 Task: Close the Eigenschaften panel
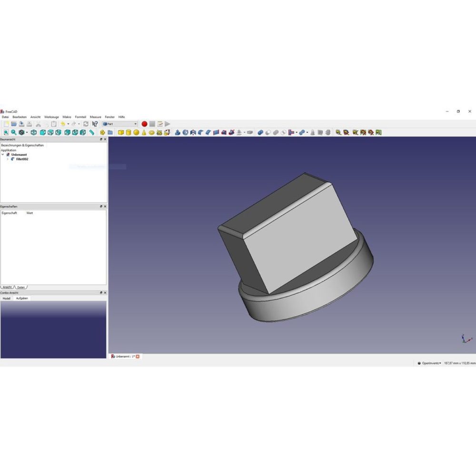105,207
